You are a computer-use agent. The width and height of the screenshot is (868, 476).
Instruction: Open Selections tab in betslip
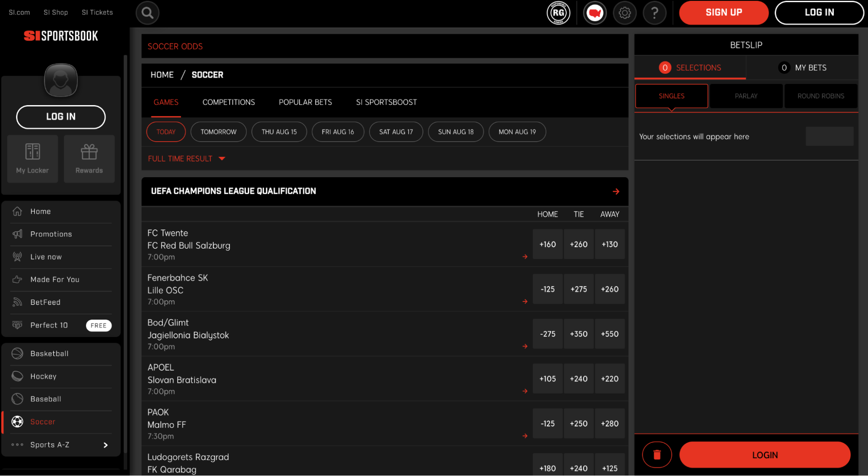pos(690,68)
